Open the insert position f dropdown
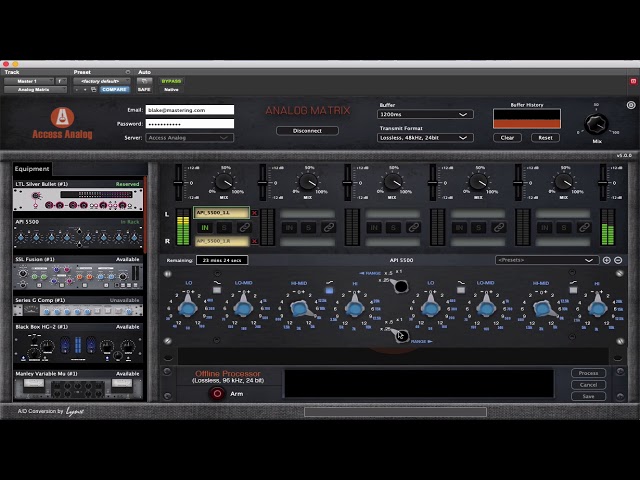Image resolution: width=640 pixels, height=480 pixels. pos(61,81)
